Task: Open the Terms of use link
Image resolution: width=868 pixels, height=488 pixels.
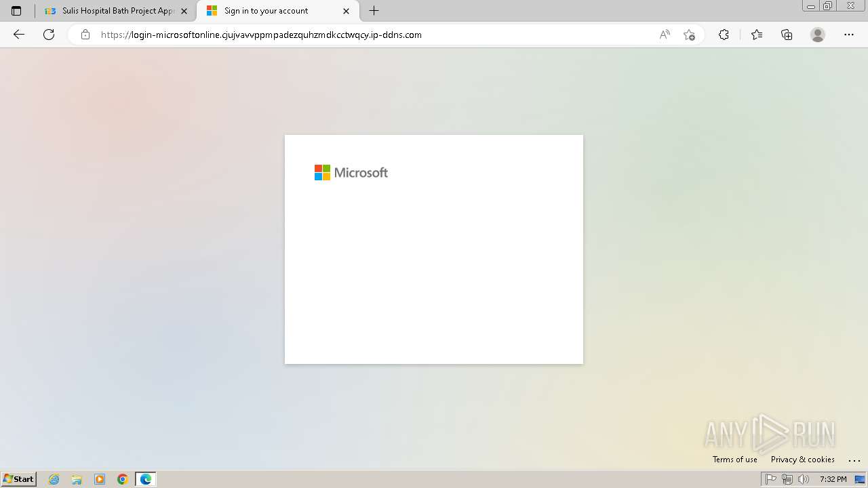Action: (735, 460)
